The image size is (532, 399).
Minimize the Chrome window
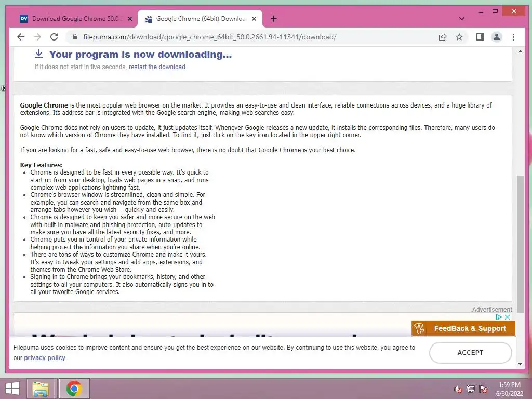(481, 11)
